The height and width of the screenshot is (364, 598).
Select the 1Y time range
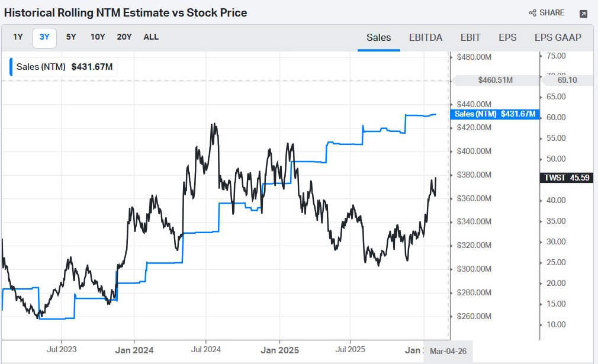point(18,37)
